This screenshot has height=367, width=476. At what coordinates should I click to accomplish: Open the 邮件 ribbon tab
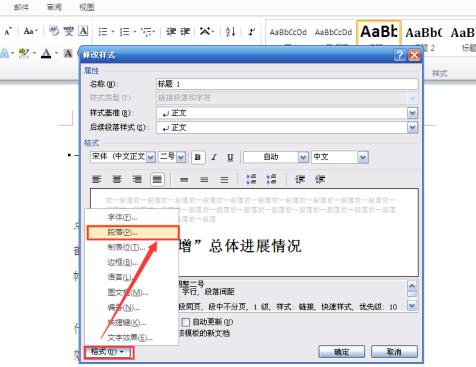(21, 7)
